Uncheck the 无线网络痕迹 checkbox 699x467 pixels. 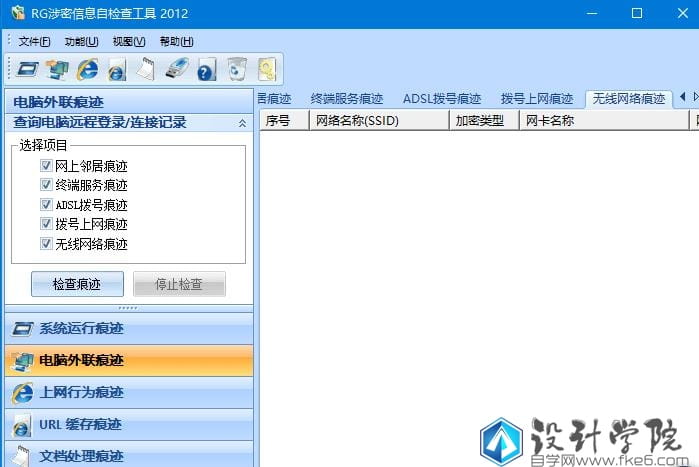tap(46, 243)
